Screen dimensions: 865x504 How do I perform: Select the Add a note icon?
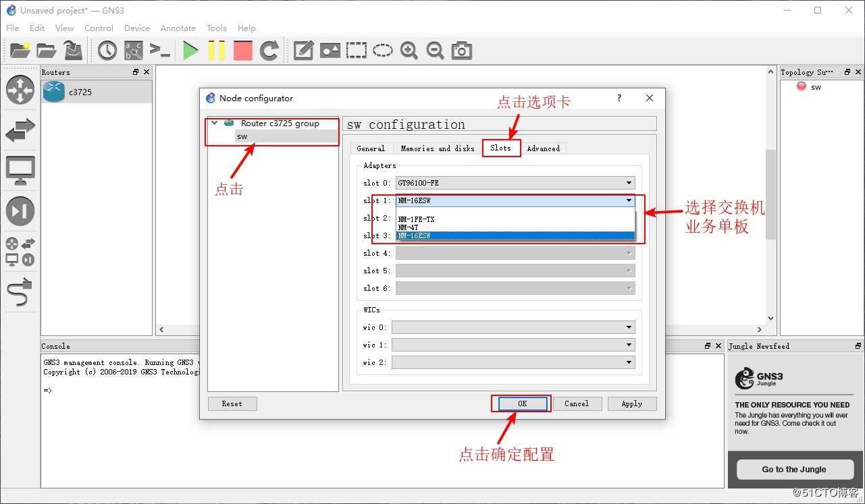click(x=303, y=50)
